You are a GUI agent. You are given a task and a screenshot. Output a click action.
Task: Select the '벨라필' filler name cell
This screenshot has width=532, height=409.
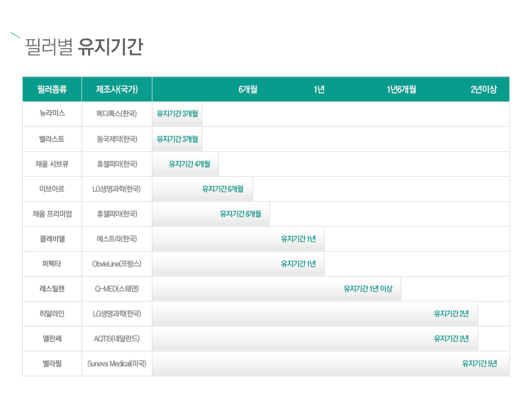(x=52, y=364)
